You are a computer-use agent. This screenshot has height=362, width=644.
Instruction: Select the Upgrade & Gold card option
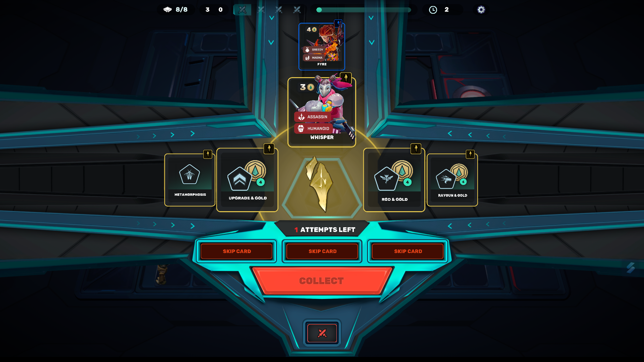pos(247,179)
